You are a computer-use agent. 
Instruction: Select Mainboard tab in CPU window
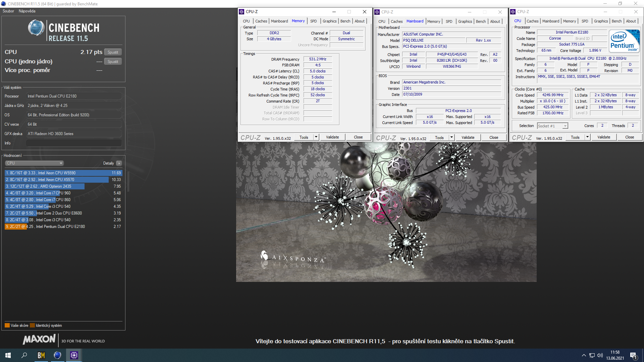[551, 21]
